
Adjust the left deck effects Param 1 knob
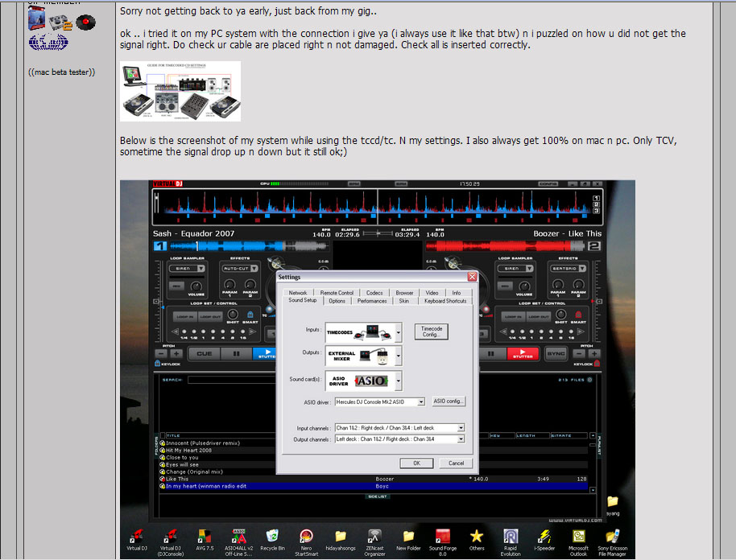pyautogui.click(x=229, y=284)
